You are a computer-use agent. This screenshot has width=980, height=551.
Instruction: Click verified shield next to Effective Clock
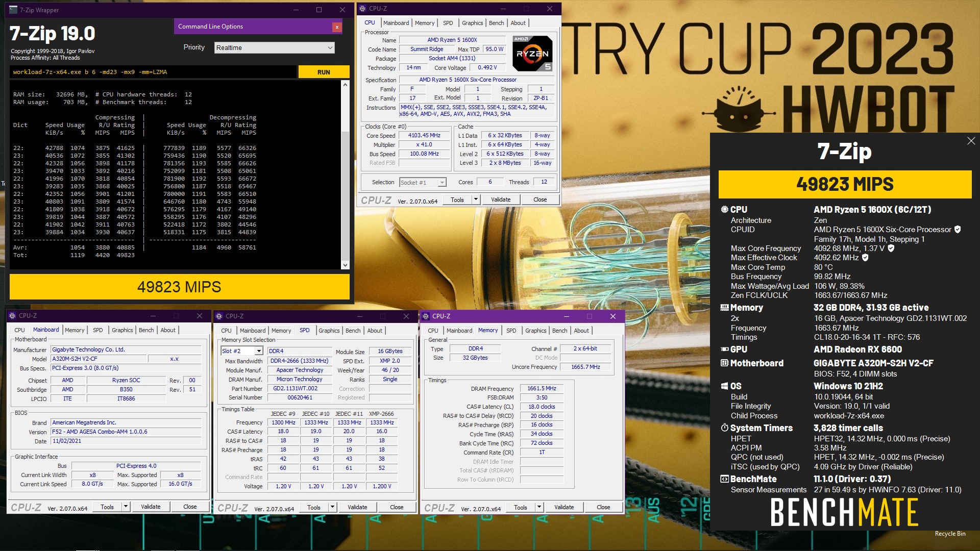pyautogui.click(x=865, y=258)
